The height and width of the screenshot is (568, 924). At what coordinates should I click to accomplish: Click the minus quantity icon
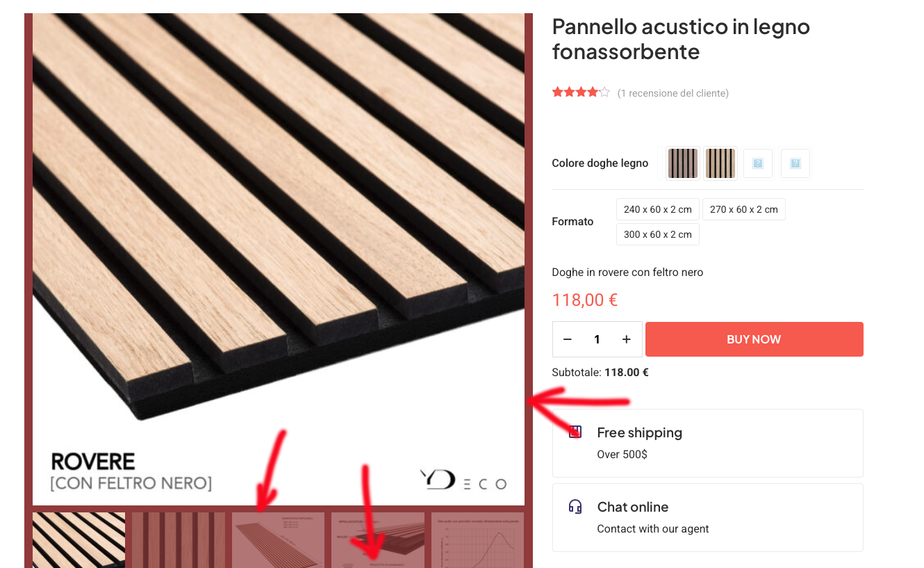coord(568,339)
